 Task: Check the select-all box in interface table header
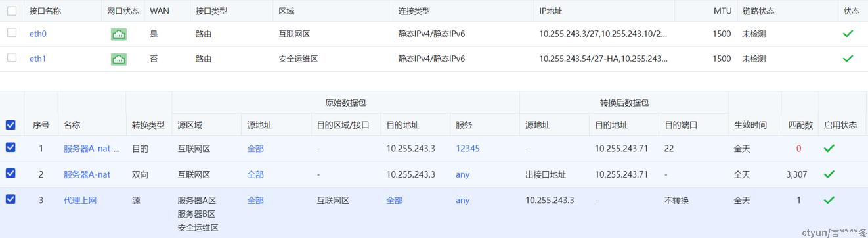[x=12, y=11]
